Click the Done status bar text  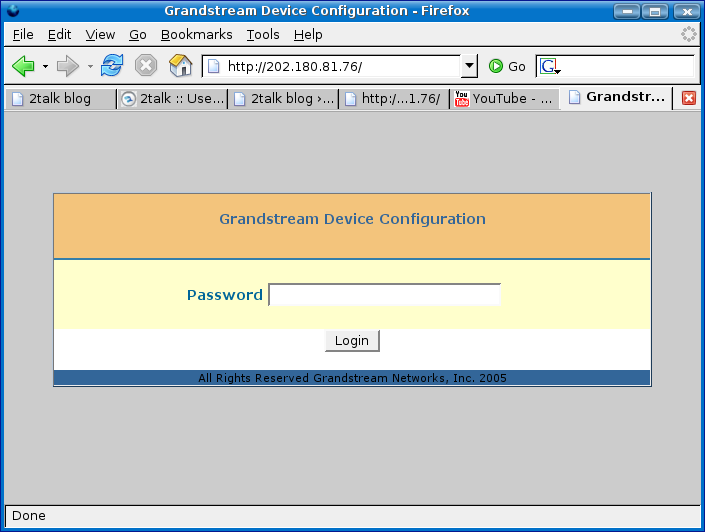click(29, 515)
